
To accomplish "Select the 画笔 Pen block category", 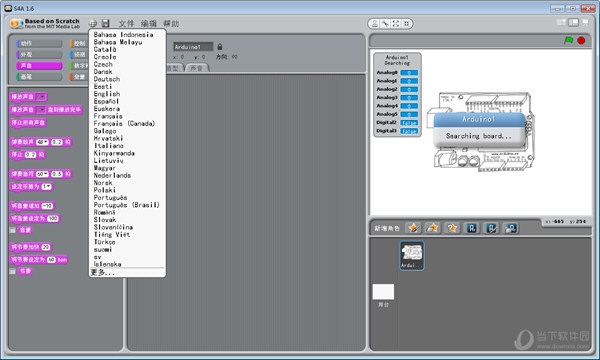I will coord(39,77).
